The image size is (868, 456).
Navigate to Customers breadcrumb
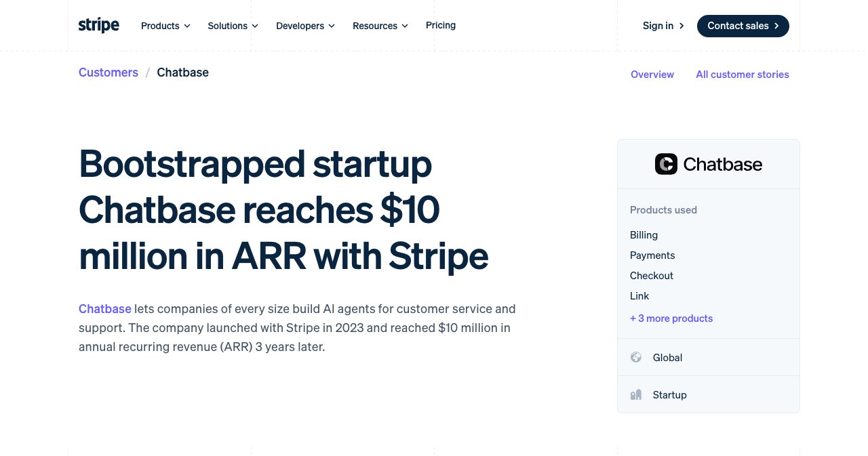pyautogui.click(x=108, y=72)
